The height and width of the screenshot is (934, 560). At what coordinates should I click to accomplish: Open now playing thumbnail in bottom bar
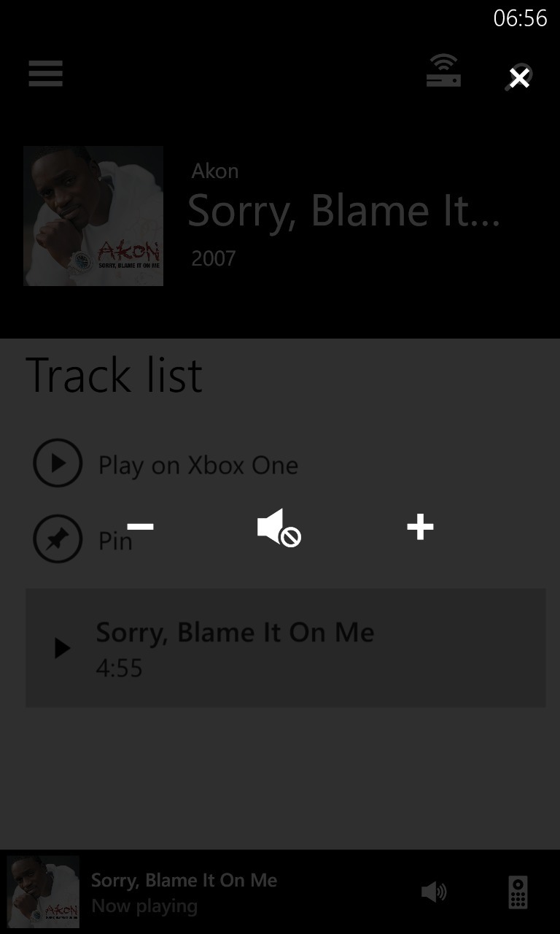[x=43, y=892]
